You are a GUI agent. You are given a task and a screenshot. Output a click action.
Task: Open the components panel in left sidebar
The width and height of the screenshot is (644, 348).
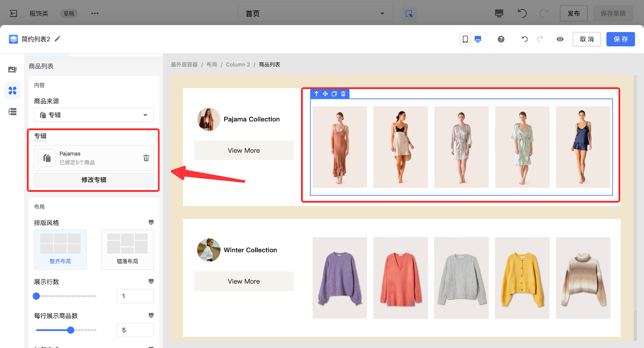12,91
